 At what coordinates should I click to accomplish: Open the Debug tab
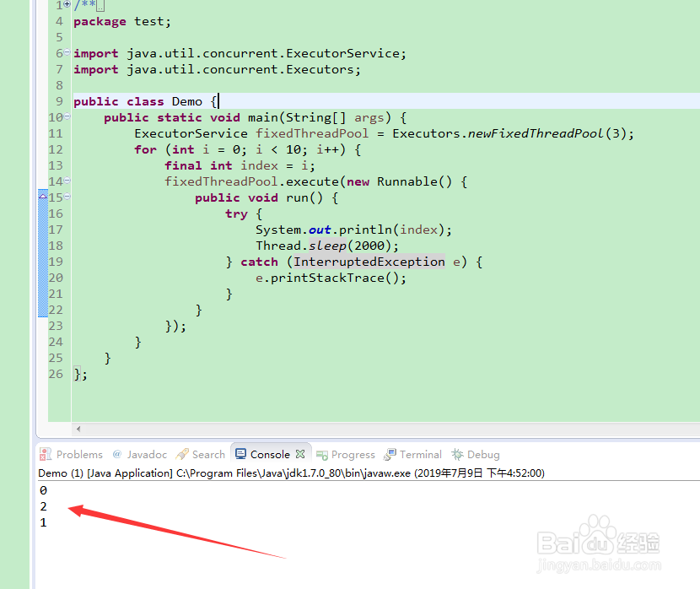point(476,455)
